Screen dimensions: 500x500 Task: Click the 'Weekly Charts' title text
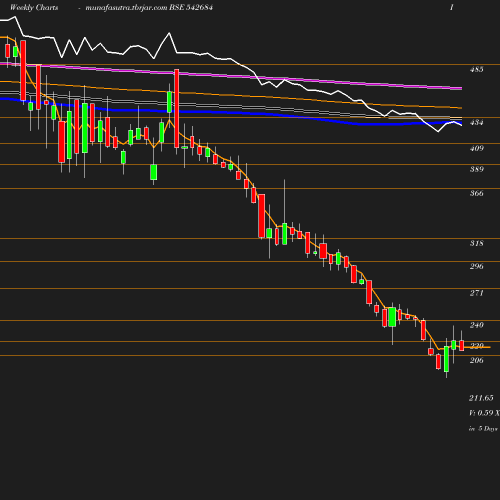[34, 7]
